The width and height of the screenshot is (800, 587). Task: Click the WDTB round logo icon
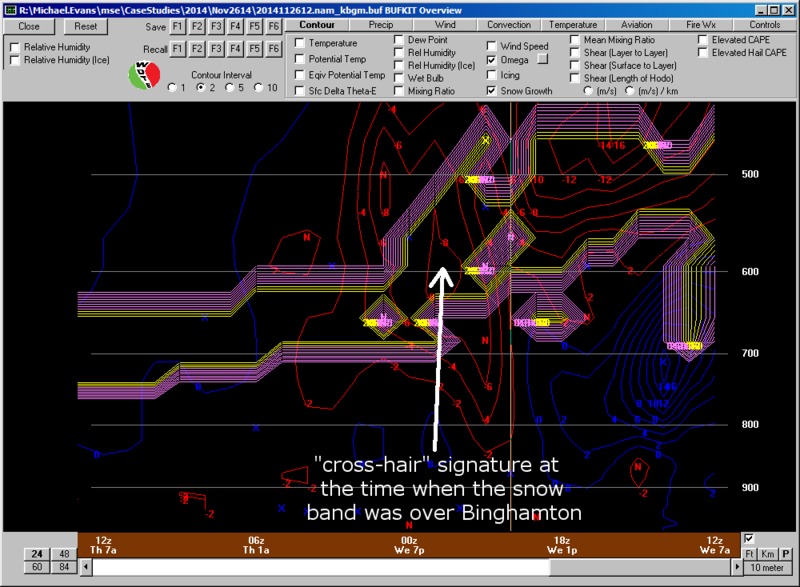[144, 75]
